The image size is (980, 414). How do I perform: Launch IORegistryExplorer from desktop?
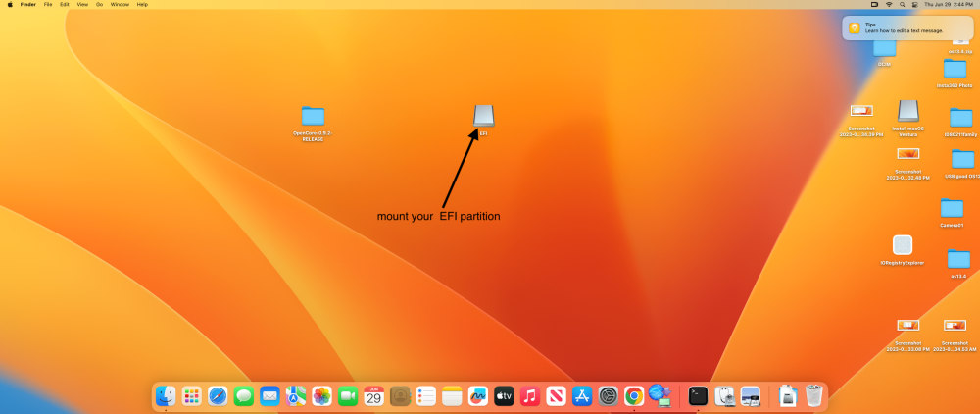point(903,245)
